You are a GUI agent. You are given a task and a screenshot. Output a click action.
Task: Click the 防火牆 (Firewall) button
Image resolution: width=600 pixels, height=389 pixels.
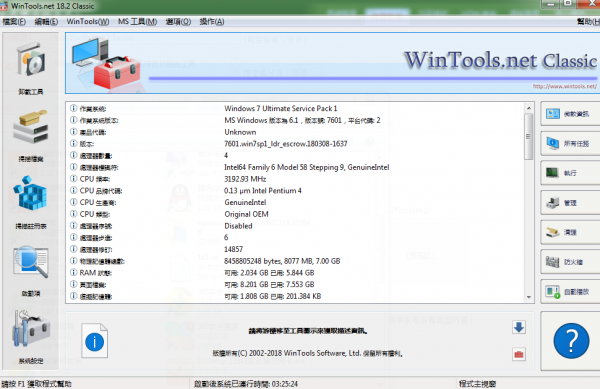click(570, 262)
